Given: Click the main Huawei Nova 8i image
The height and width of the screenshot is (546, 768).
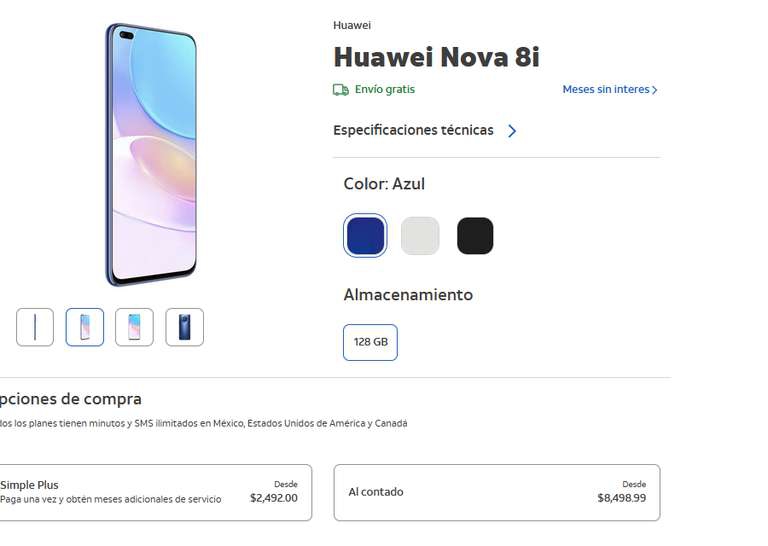Looking at the screenshot, I should (x=151, y=154).
